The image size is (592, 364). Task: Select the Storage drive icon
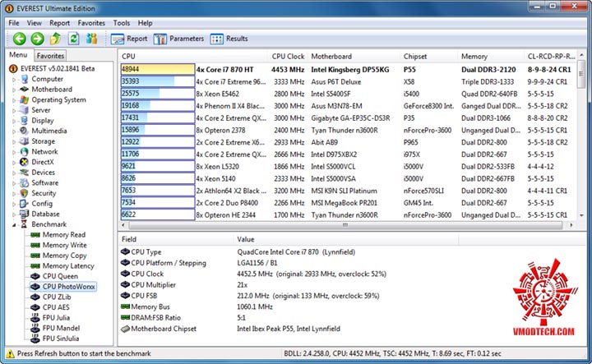click(x=25, y=141)
